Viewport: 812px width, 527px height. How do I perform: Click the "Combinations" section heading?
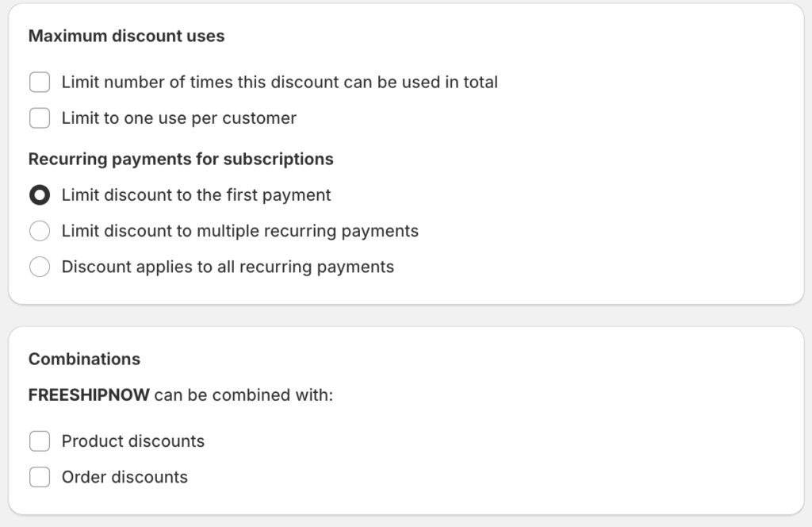84,359
